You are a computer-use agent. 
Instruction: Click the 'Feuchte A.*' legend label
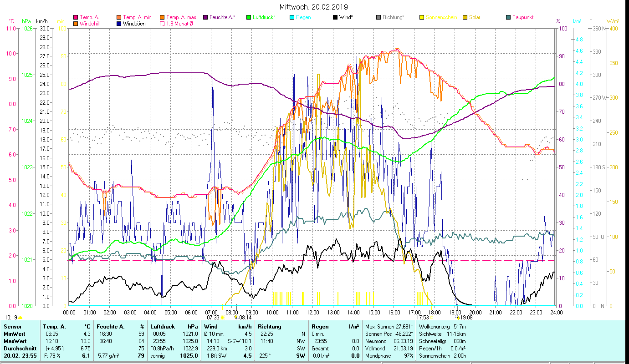tap(222, 17)
